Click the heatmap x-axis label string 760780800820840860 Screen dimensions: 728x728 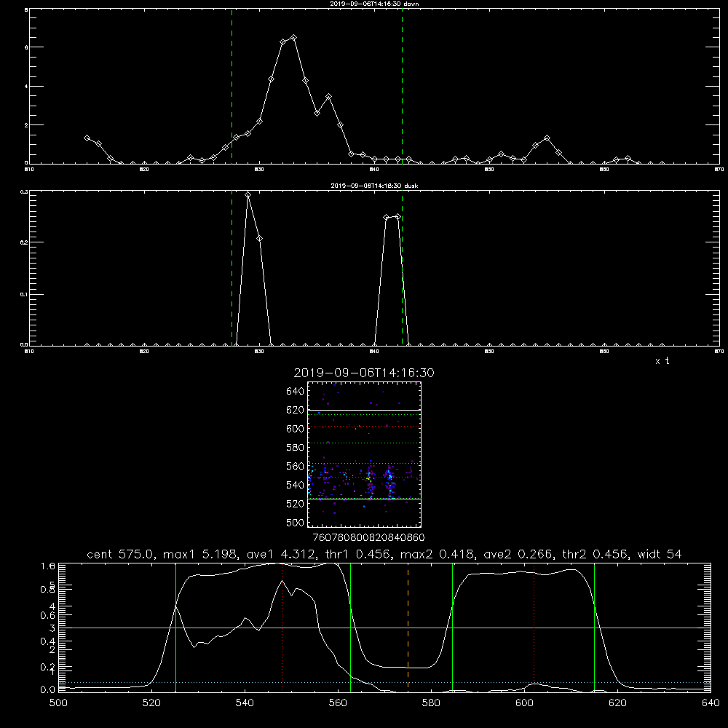coord(368,537)
